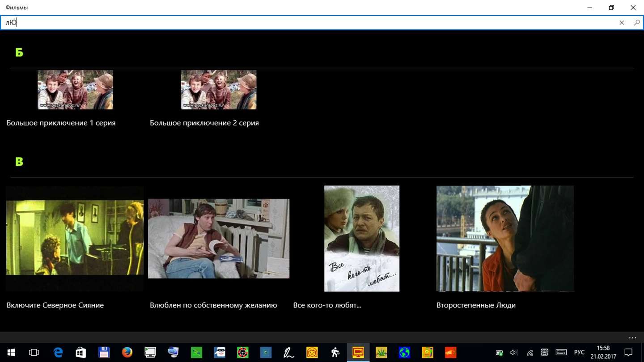Image resolution: width=644 pixels, height=362 pixels.
Task: Restore down the Фильмы window
Action: (611, 8)
